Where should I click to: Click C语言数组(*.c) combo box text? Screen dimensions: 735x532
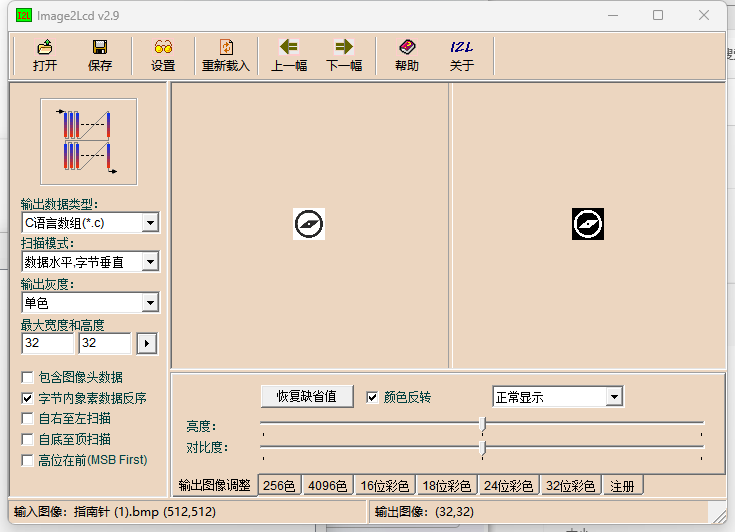click(x=64, y=223)
